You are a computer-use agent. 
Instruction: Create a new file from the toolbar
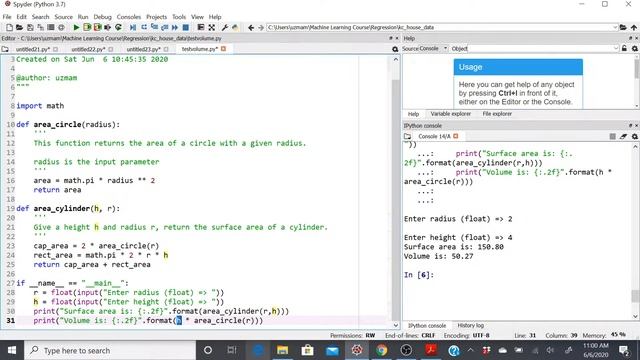click(9, 27)
